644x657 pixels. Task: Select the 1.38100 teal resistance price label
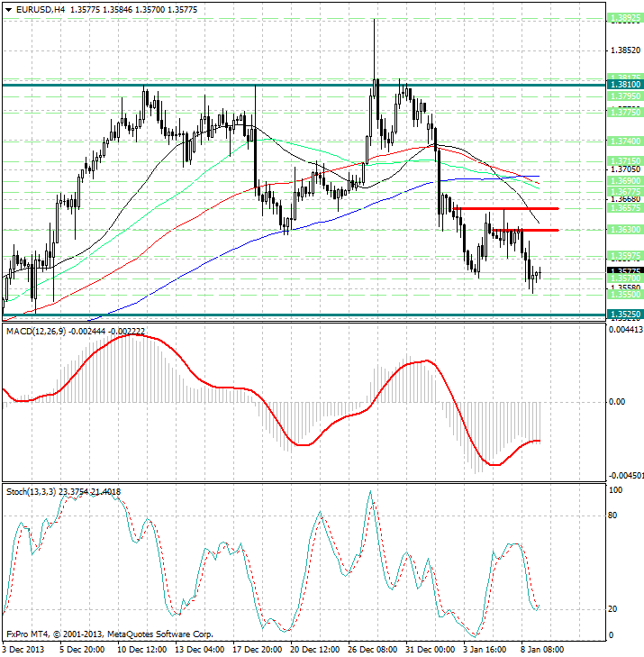click(x=624, y=84)
